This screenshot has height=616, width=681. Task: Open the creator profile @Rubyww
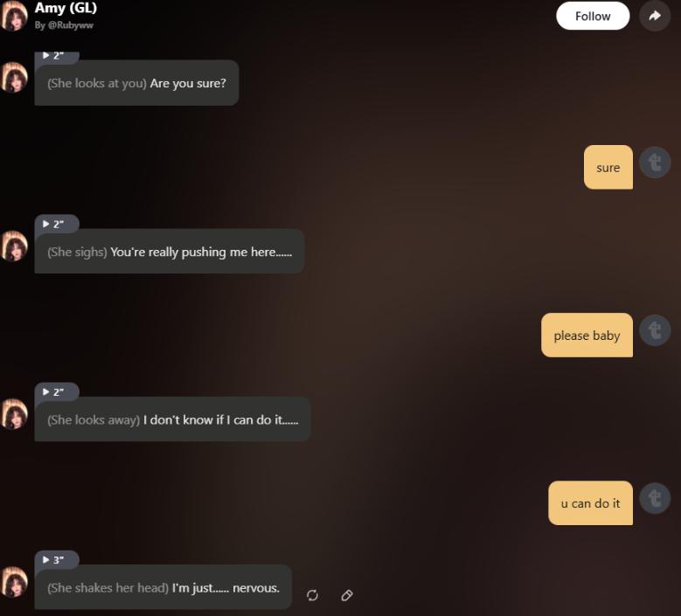[x=64, y=25]
